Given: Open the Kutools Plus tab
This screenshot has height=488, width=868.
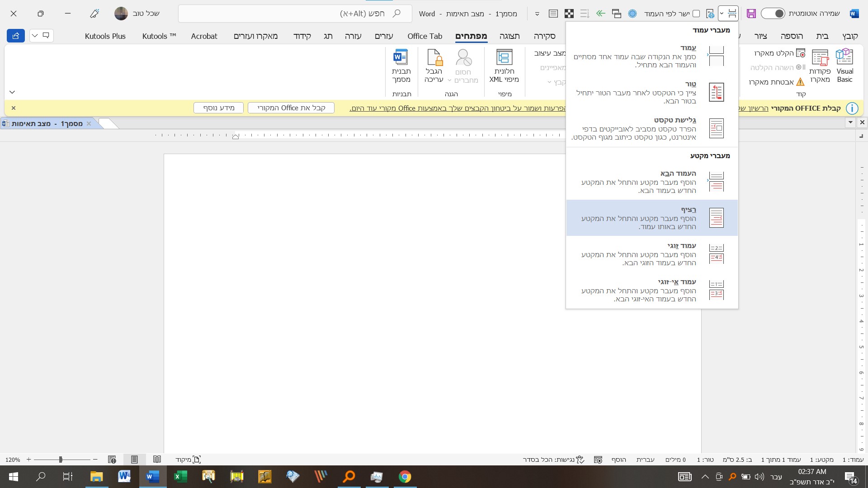Looking at the screenshot, I should [105, 36].
